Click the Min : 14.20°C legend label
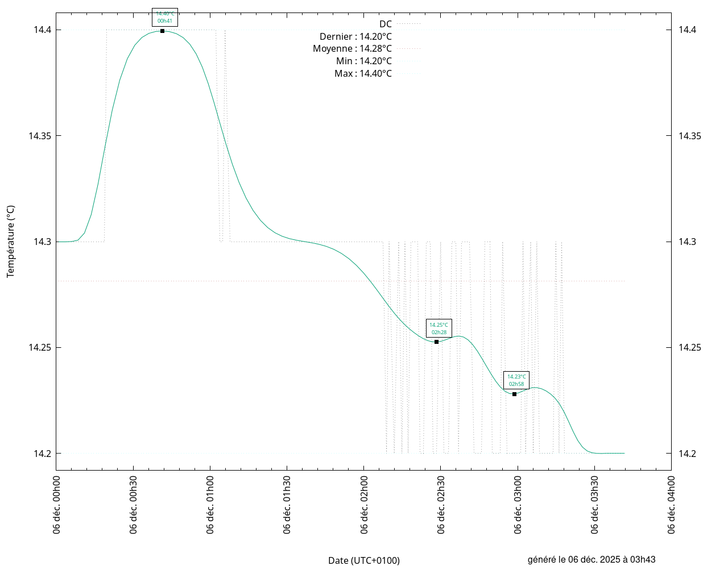The width and height of the screenshot is (728, 582). coord(363,61)
